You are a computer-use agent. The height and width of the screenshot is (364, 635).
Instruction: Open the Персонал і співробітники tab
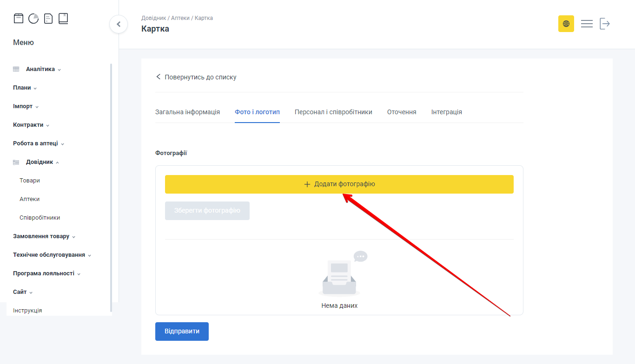[x=333, y=112]
